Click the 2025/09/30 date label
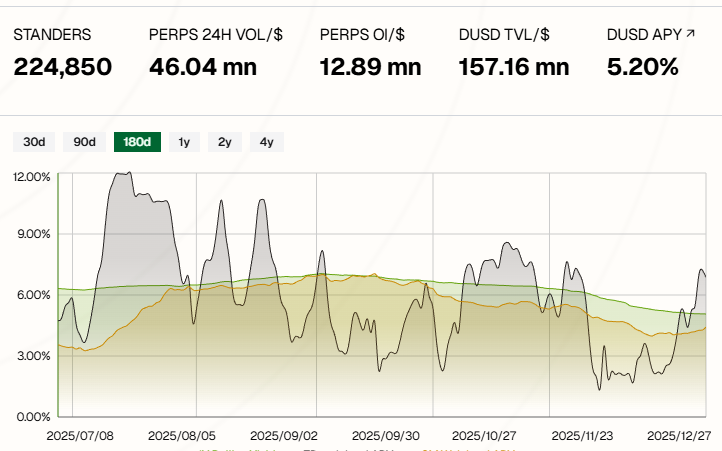Image resolution: width=722 pixels, height=451 pixels. pyautogui.click(x=386, y=435)
